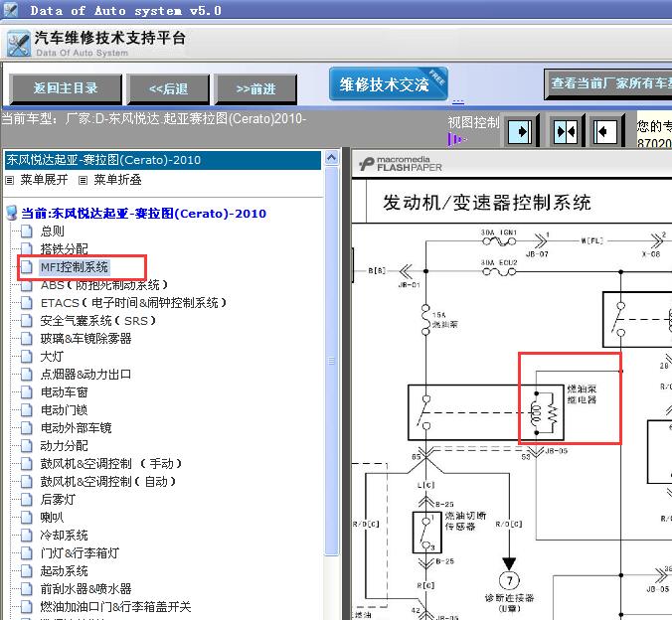Open 玻璃&车镜除雾器 item
This screenshot has width=672, height=620.
coord(85,339)
